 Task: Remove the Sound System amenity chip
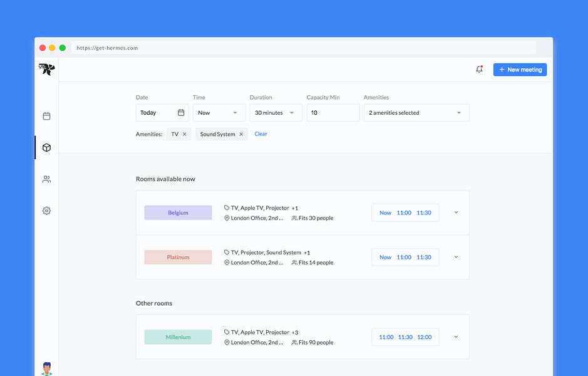(241, 134)
